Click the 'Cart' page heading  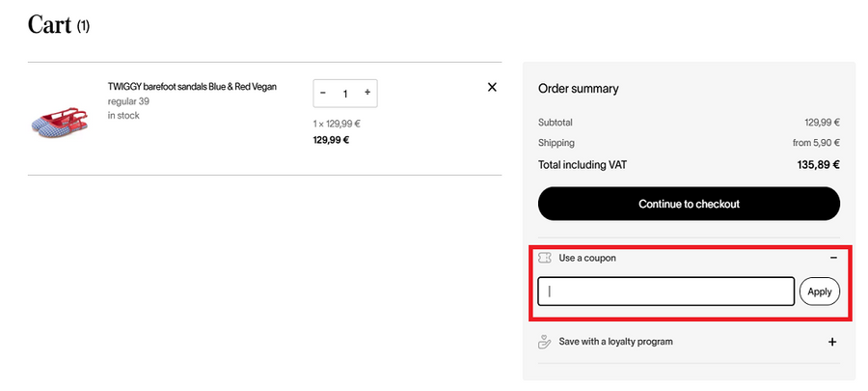click(x=50, y=25)
